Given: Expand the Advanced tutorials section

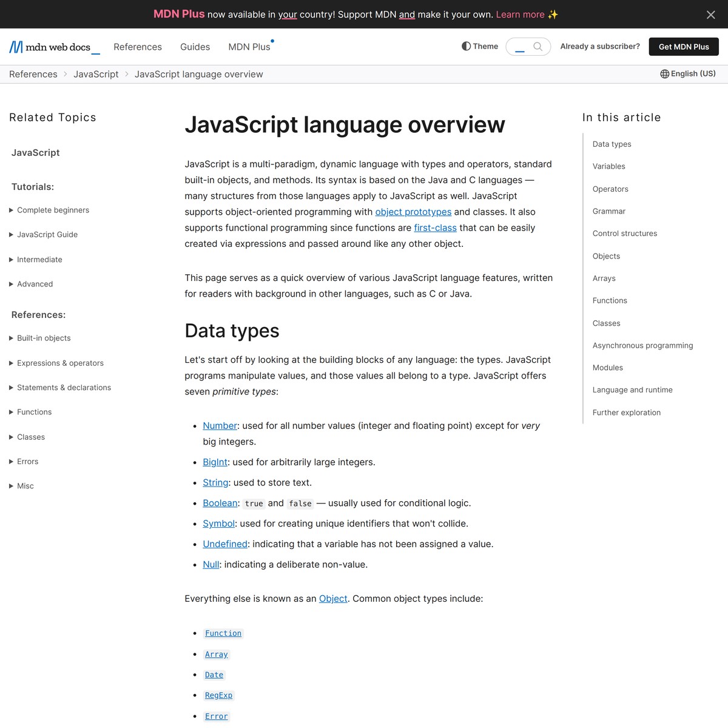Looking at the screenshot, I should pyautogui.click(x=31, y=284).
